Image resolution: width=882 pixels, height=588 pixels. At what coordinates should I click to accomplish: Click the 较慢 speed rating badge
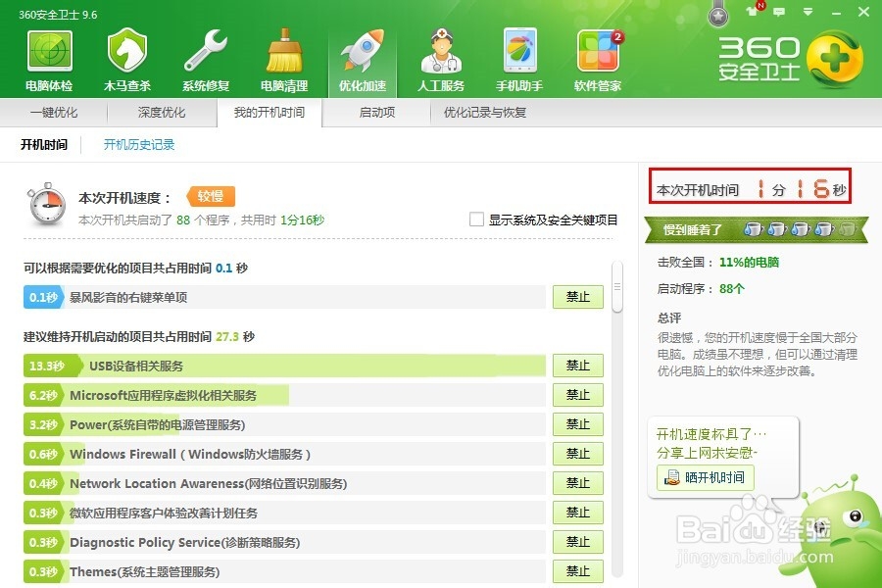214,195
